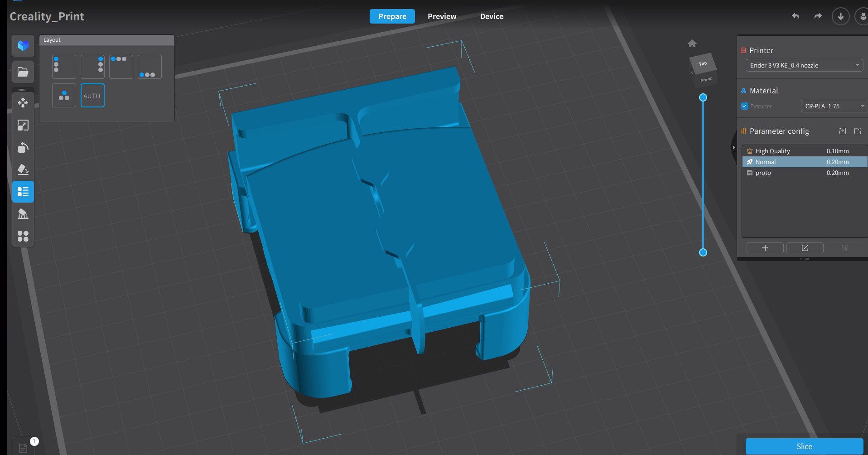Uncheck the Extruder checkbox
868x455 pixels.
tap(745, 106)
